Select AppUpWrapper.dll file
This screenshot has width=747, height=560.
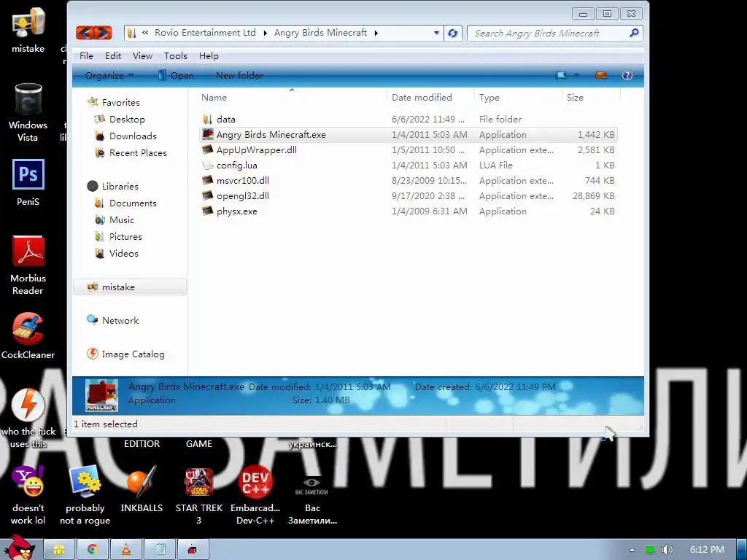[408, 149]
